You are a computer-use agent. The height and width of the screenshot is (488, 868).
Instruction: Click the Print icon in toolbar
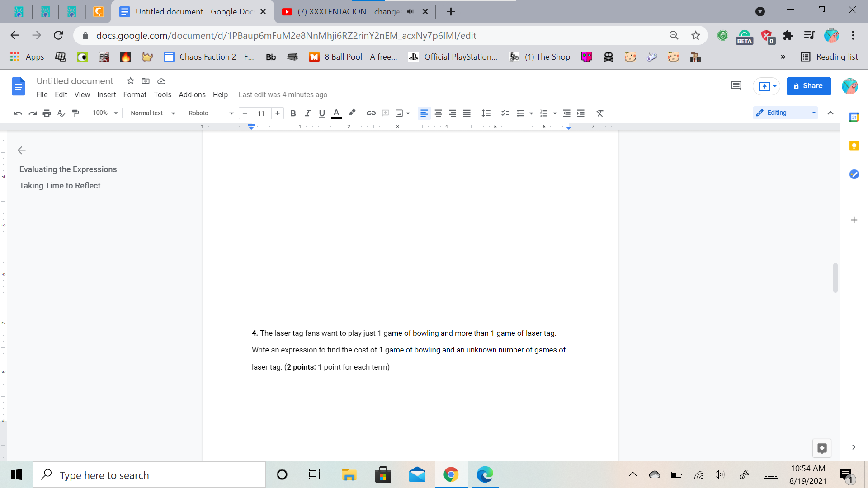(x=47, y=113)
